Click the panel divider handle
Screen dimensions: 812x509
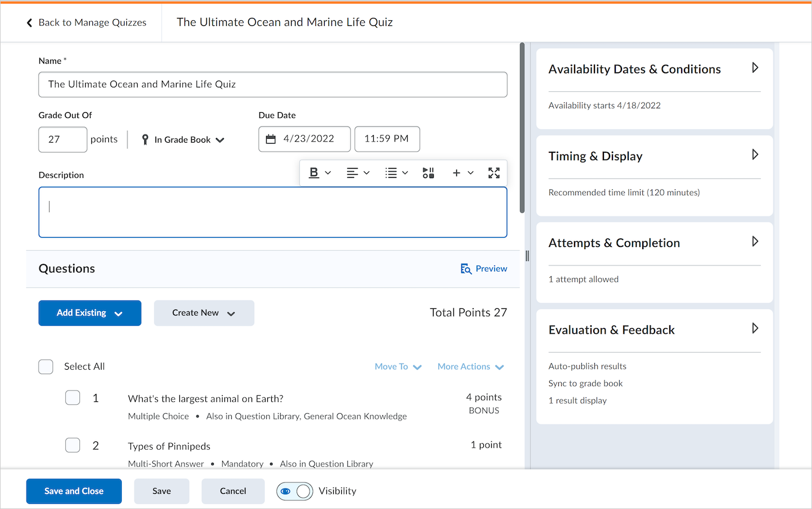527,256
